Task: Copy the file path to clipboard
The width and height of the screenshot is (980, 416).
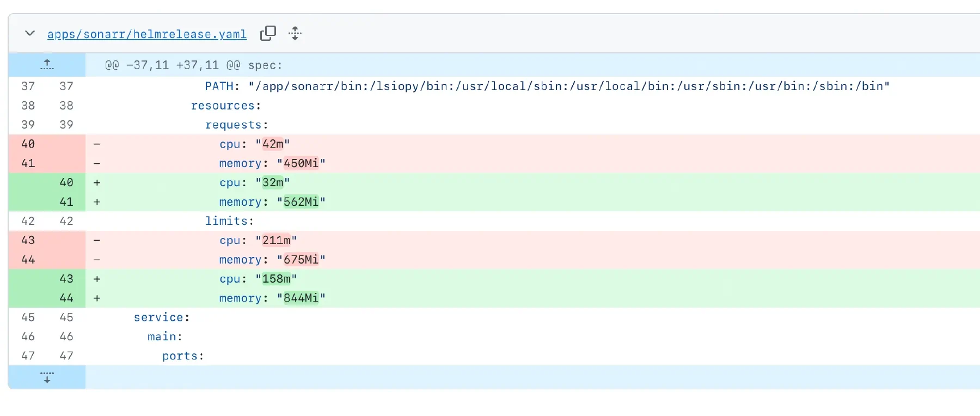Action: (x=268, y=34)
